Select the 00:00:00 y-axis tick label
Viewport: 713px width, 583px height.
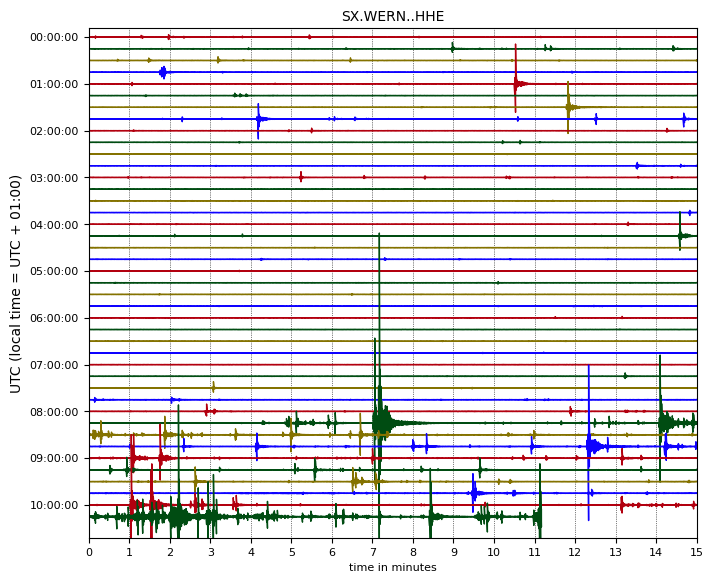point(54,37)
